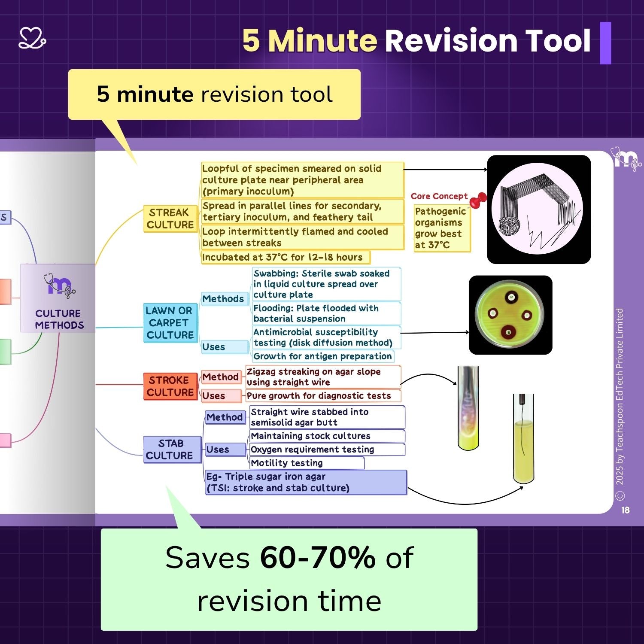Click the Methods branch under Lawn culture
Viewport: 644px width, 644px height.
tap(223, 299)
